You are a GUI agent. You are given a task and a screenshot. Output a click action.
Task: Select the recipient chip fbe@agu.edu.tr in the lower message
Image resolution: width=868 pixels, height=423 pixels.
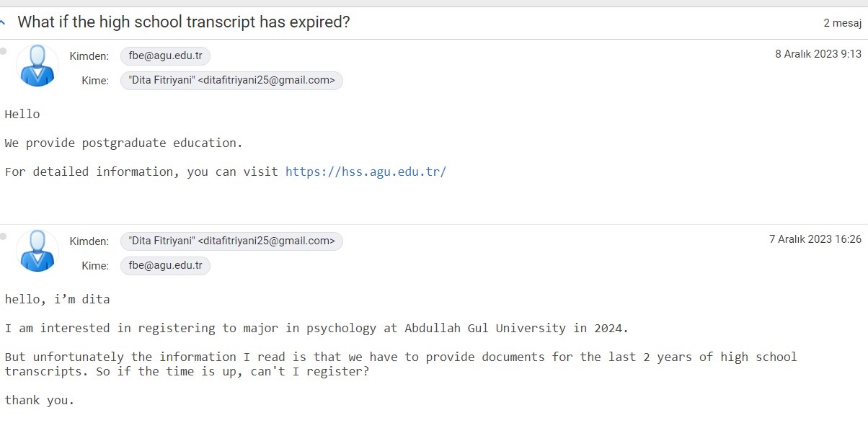[x=165, y=265]
